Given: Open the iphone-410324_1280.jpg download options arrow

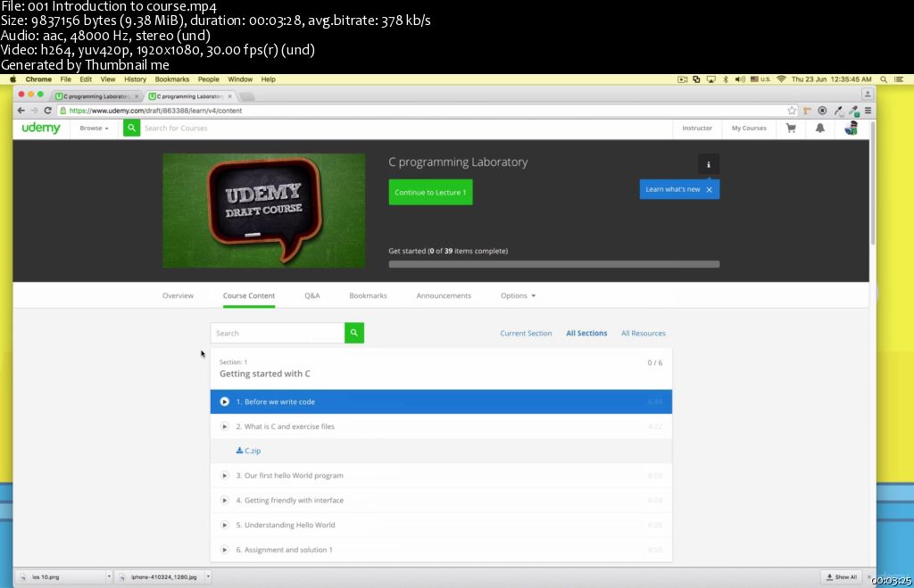Looking at the screenshot, I should tap(208, 577).
